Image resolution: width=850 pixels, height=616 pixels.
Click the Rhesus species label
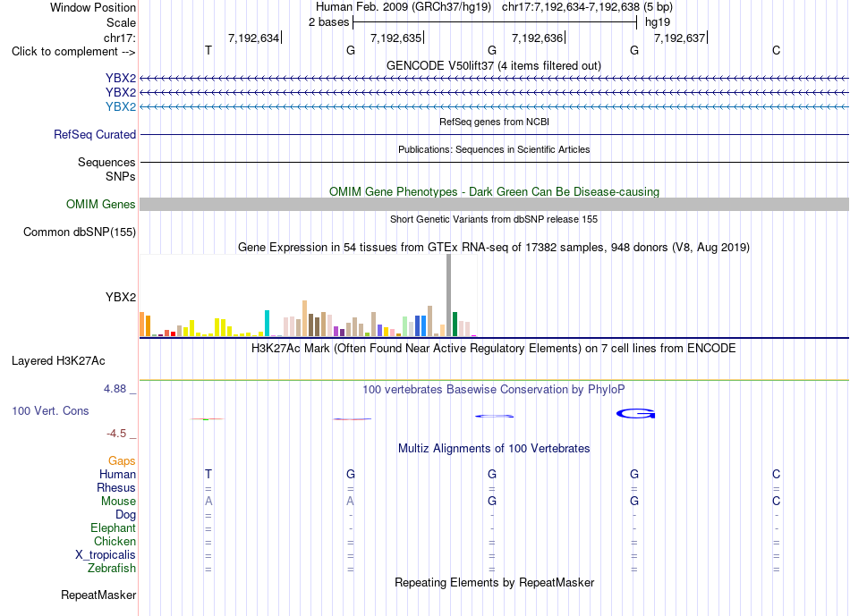(x=116, y=487)
